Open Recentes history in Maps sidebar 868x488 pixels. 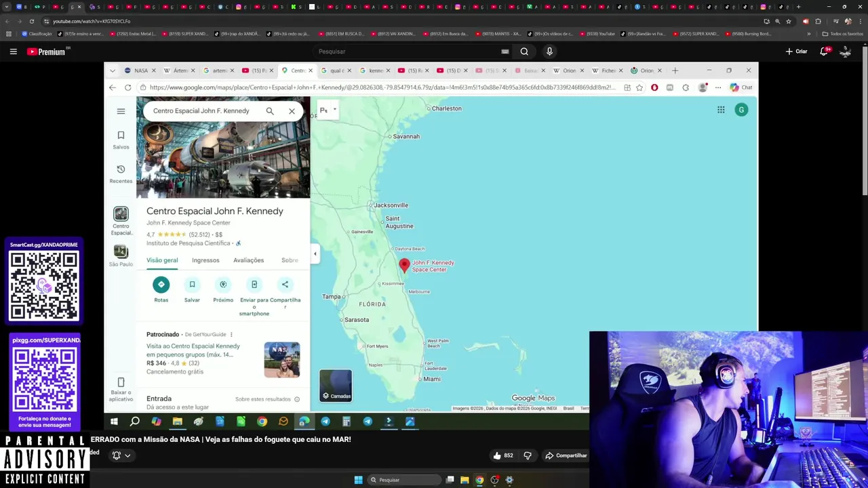[121, 174]
